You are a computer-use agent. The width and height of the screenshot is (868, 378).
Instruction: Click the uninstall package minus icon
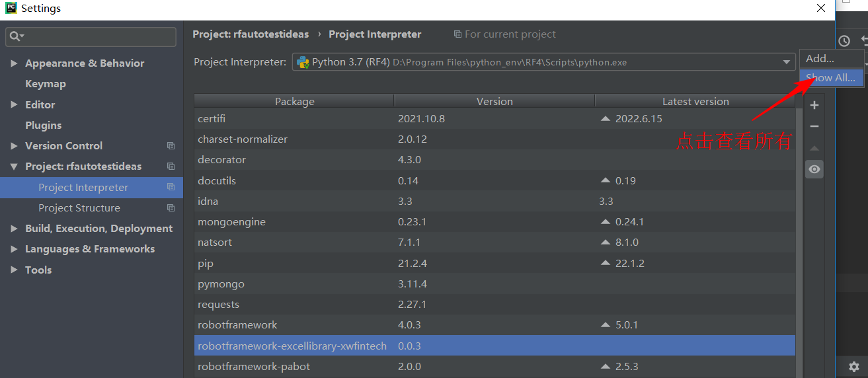tap(814, 126)
